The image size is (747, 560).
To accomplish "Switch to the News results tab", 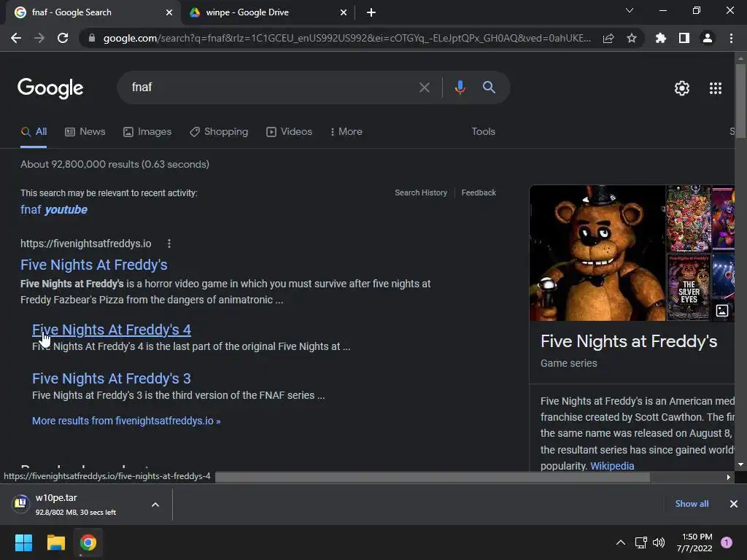I will pyautogui.click(x=85, y=132).
